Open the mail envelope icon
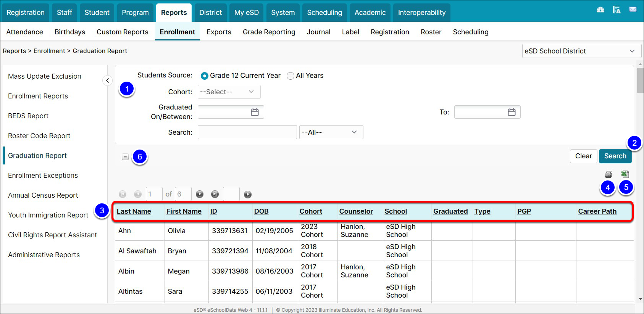Viewport: 644px width, 314px height. (x=633, y=10)
